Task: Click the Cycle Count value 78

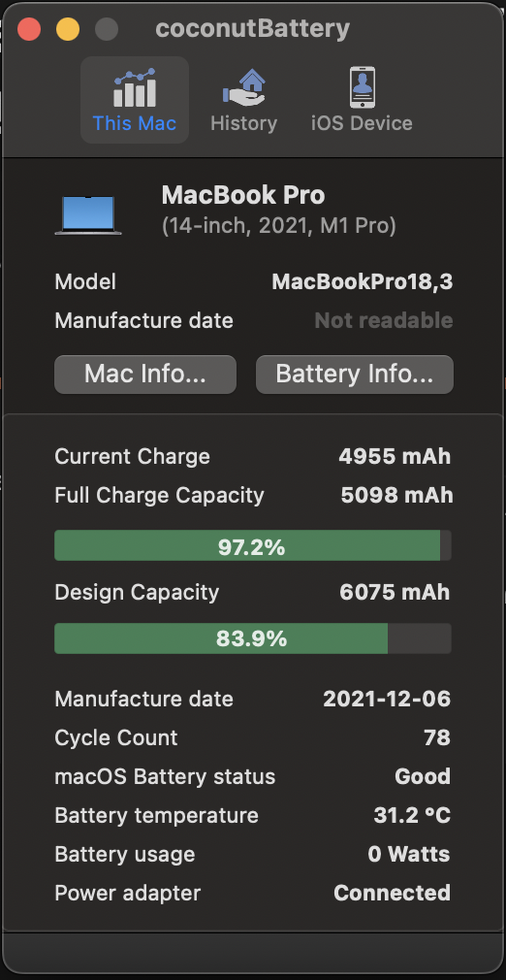Action: pyautogui.click(x=437, y=737)
